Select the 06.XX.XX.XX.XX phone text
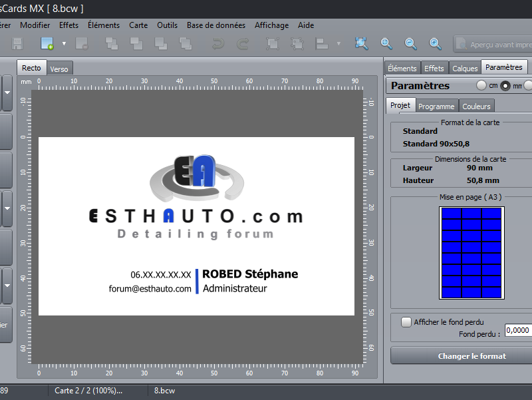Viewport: 532px width, 400px height. click(161, 275)
